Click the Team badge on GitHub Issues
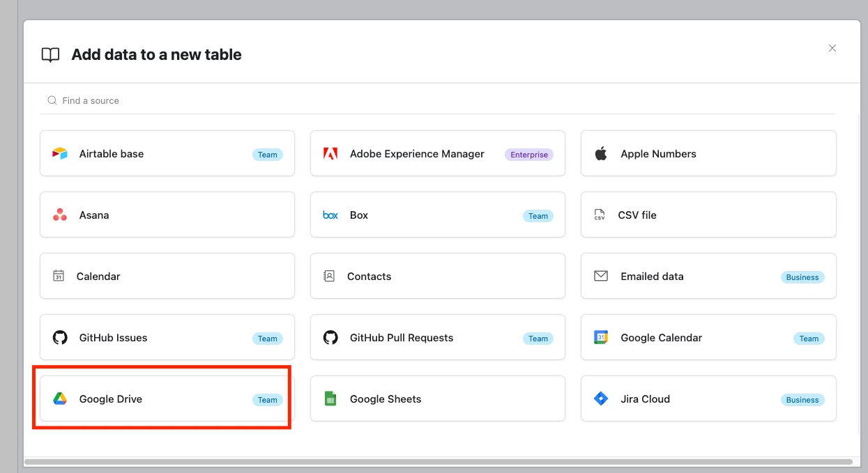 click(x=268, y=339)
